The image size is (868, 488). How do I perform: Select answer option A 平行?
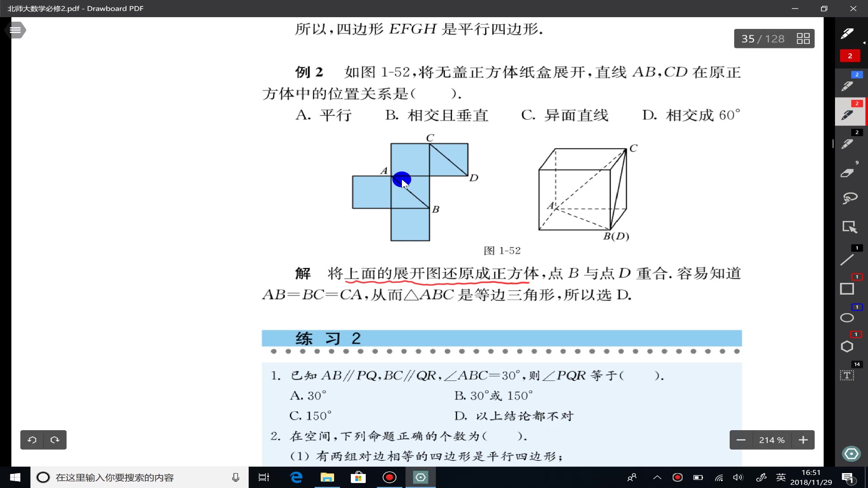click(x=325, y=115)
